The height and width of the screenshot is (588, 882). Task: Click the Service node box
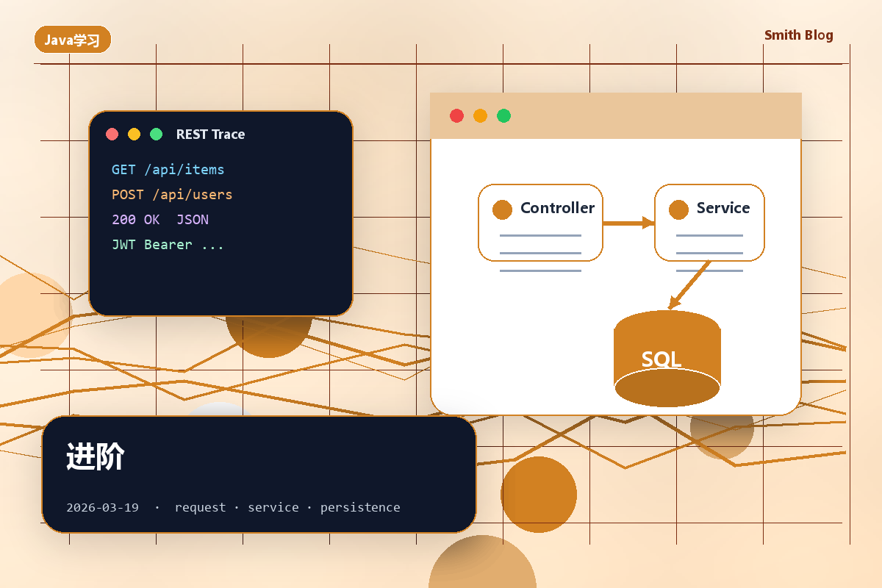pos(709,223)
